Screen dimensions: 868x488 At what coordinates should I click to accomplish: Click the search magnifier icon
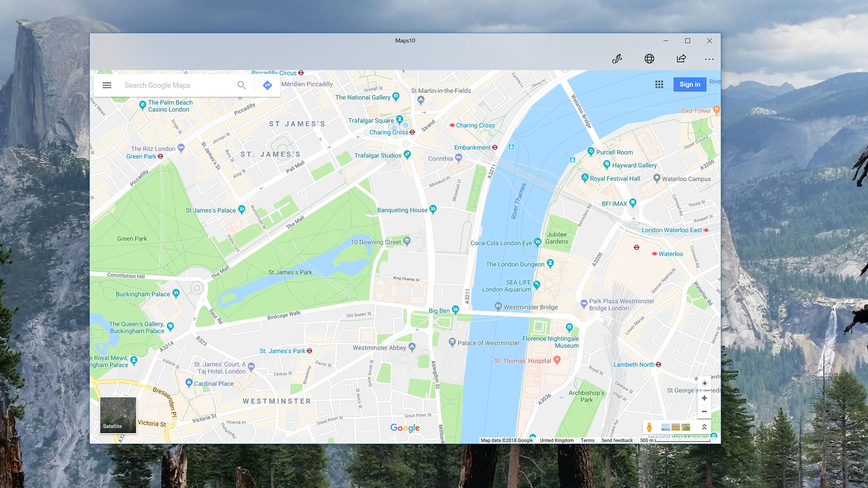(x=242, y=85)
